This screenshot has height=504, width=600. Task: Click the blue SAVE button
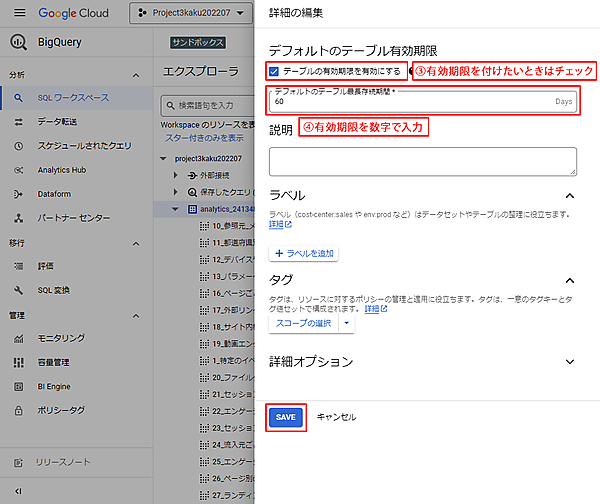(x=285, y=416)
